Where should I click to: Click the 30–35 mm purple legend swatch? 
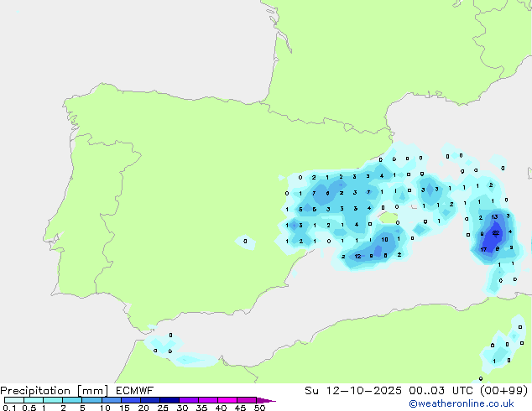point(189,400)
